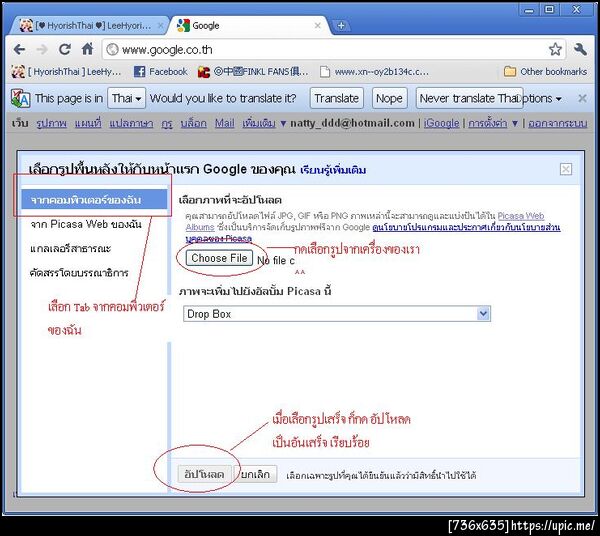Click the Choose File button

[219, 258]
